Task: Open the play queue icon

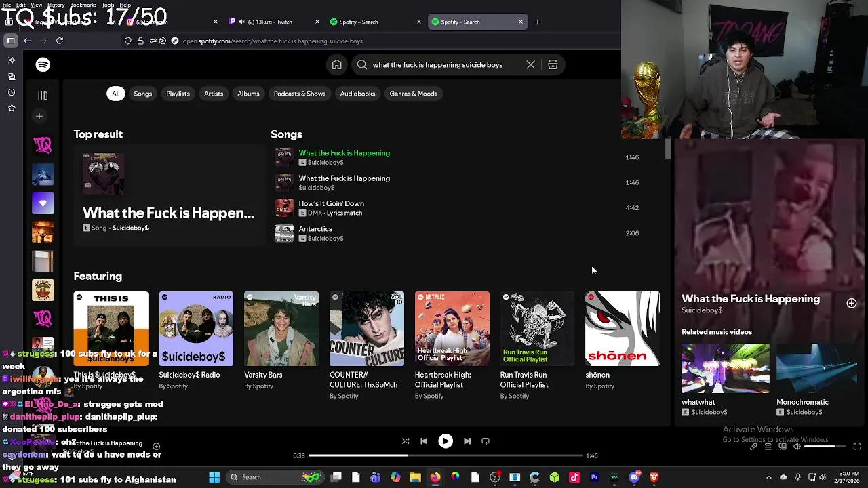Action: pos(768,447)
